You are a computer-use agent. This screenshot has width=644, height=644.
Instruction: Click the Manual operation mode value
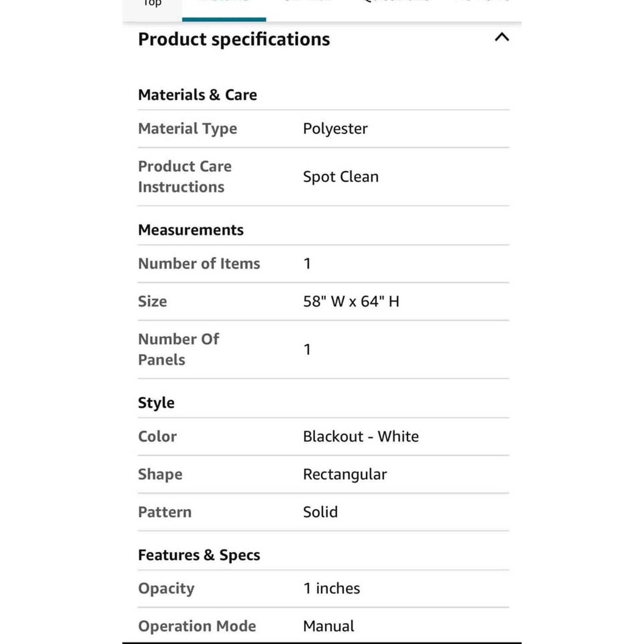(328, 626)
